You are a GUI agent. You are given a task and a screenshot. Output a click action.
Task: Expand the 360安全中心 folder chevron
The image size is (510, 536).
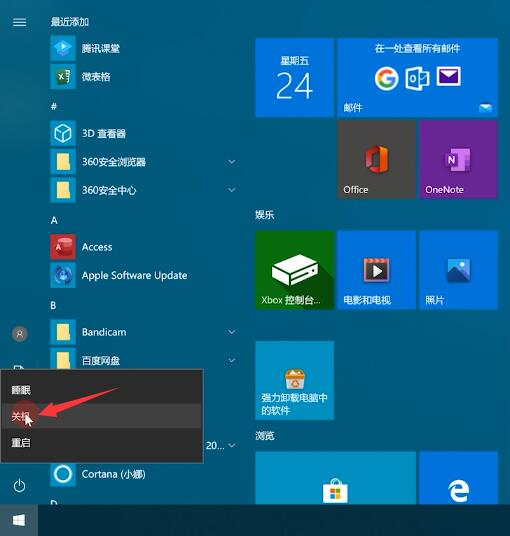pyautogui.click(x=232, y=190)
